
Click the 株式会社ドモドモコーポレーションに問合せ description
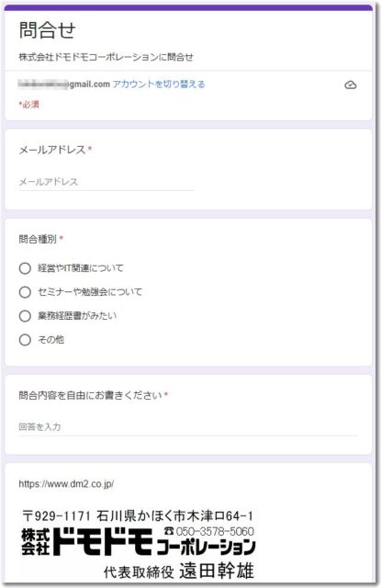[106, 57]
